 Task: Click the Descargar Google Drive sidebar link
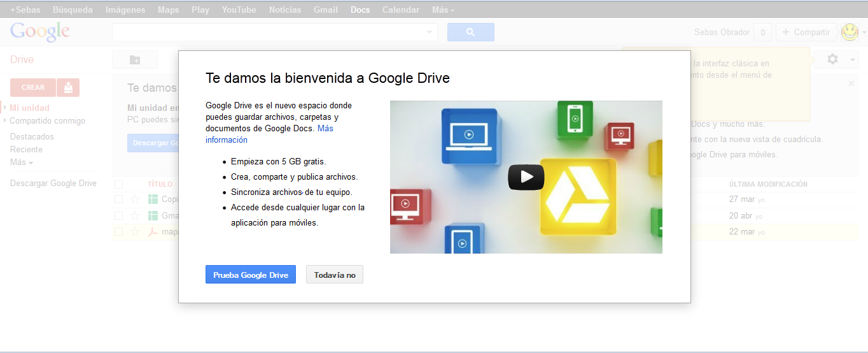53,183
